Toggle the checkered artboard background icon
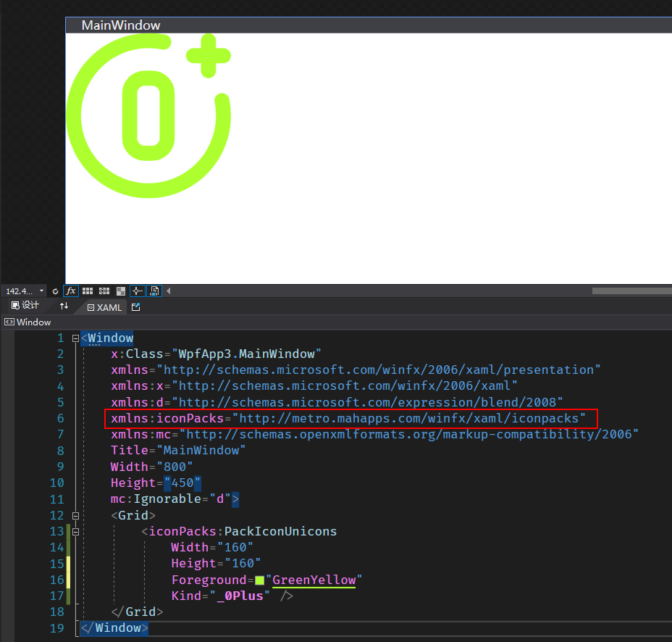This screenshot has width=672, height=642. (121, 291)
